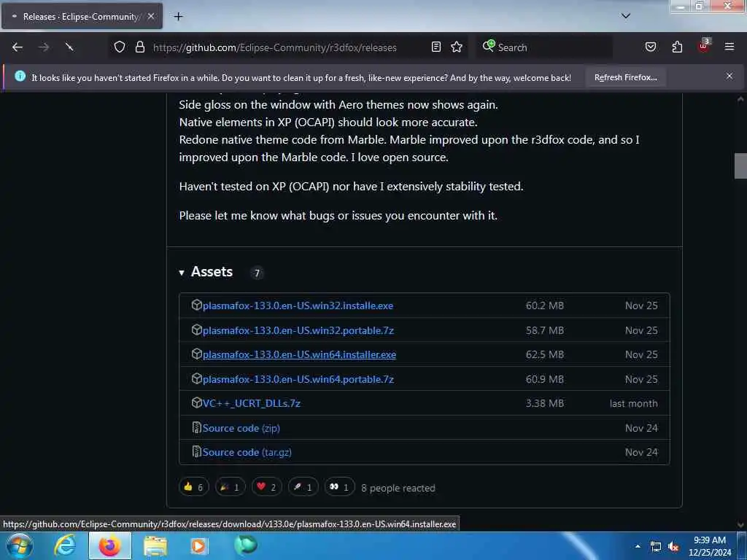Screen dimensions: 747x560
Task: Click the 'last month' date text
Action: (x=633, y=403)
